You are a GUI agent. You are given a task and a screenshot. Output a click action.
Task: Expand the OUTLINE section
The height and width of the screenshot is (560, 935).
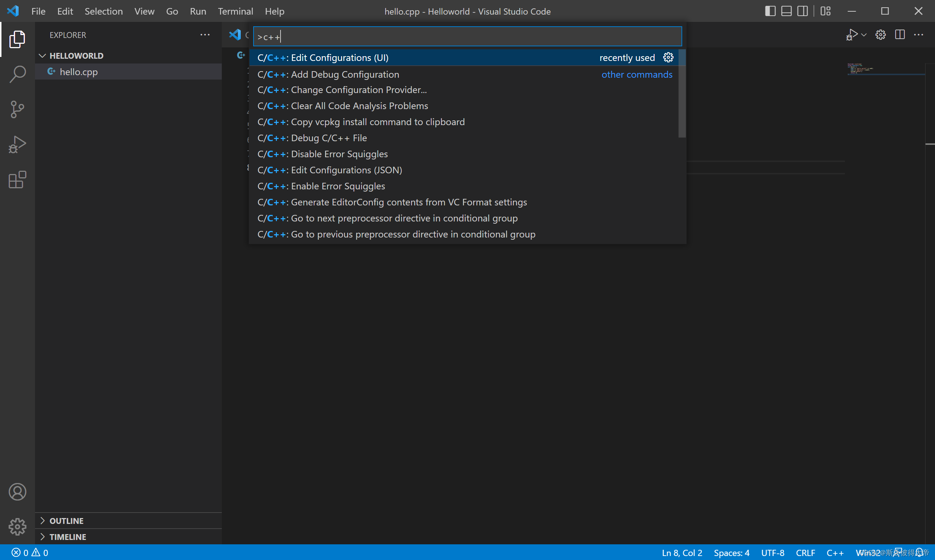[128, 521]
